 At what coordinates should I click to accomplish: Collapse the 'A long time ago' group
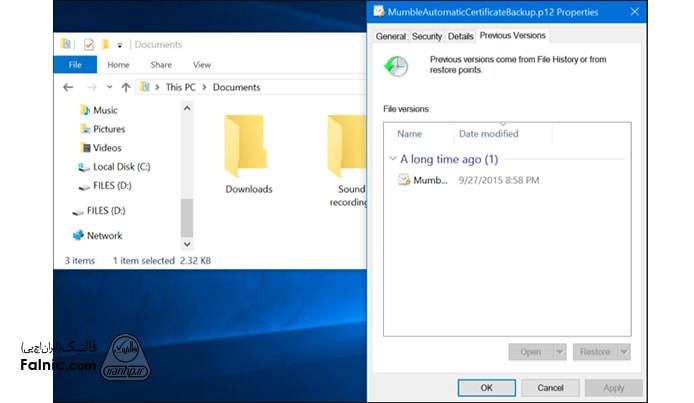click(392, 159)
